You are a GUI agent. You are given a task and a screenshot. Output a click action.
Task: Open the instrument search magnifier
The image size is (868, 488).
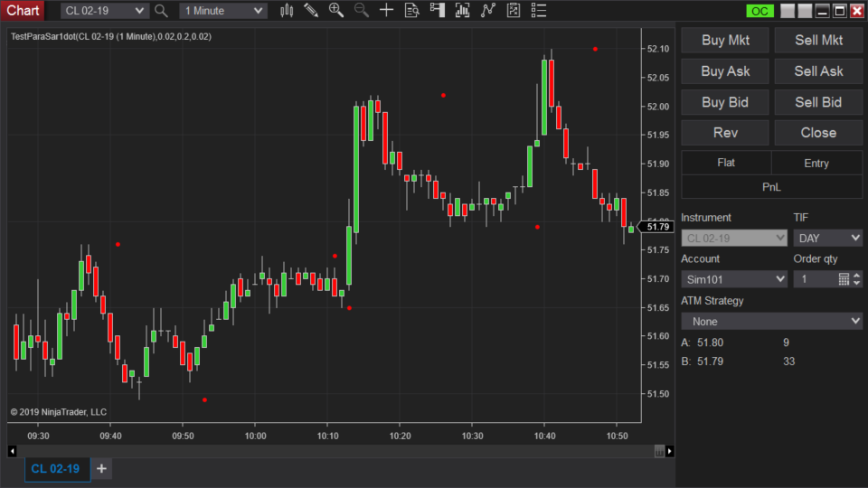pos(161,11)
